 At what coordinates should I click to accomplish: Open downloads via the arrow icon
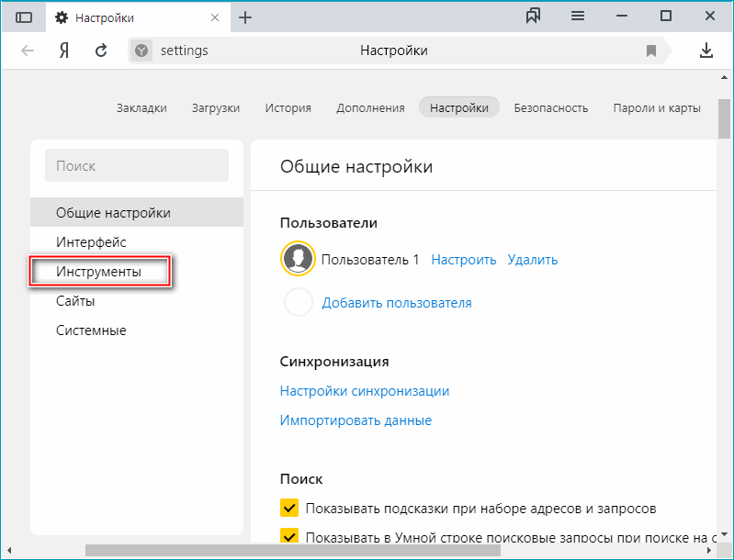point(706,50)
